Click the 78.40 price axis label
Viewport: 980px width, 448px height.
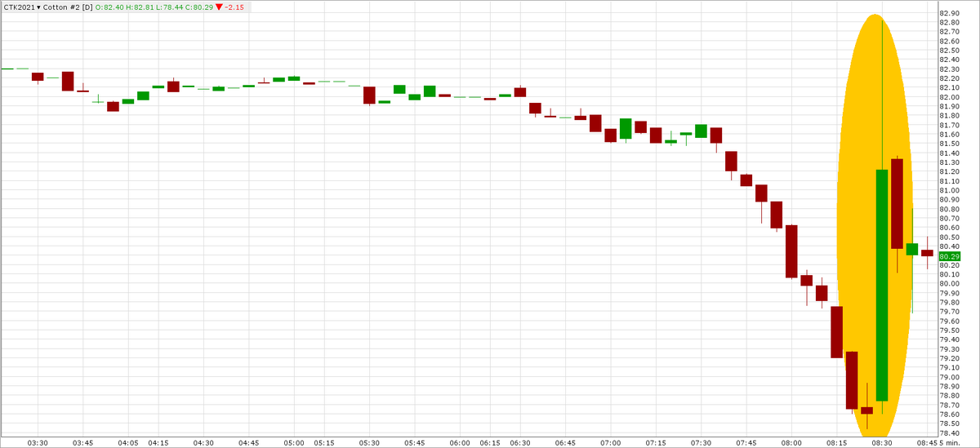pyautogui.click(x=950, y=433)
